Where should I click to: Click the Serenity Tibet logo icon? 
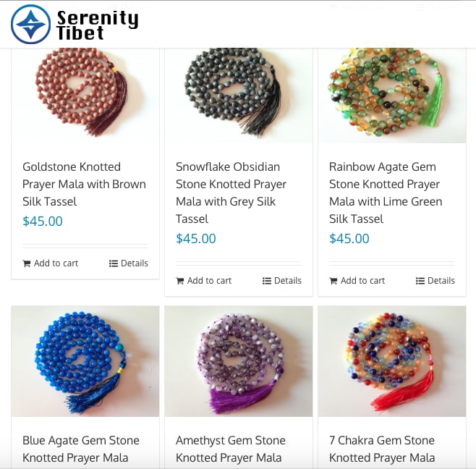pyautogui.click(x=30, y=24)
